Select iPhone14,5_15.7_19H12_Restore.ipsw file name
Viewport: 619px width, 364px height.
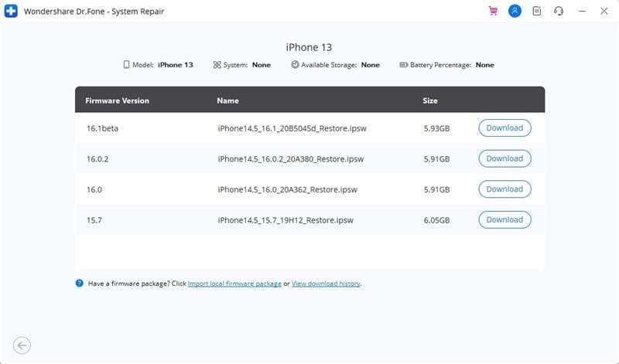(286, 220)
